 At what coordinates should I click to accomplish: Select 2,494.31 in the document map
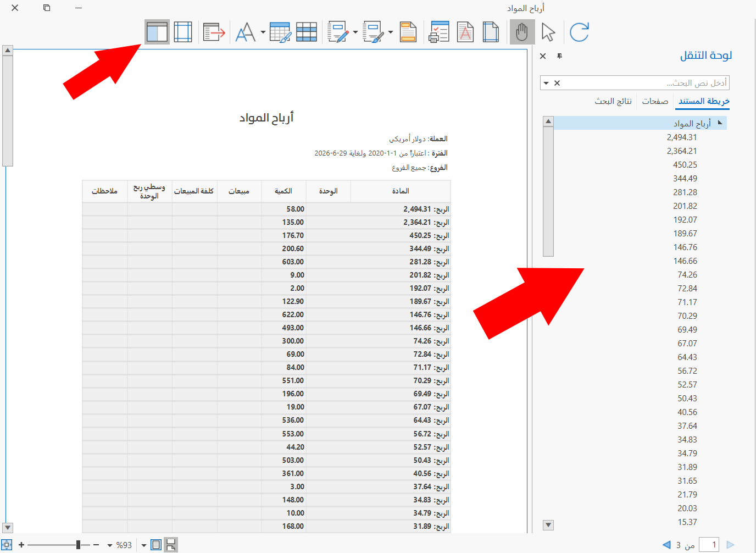[682, 137]
